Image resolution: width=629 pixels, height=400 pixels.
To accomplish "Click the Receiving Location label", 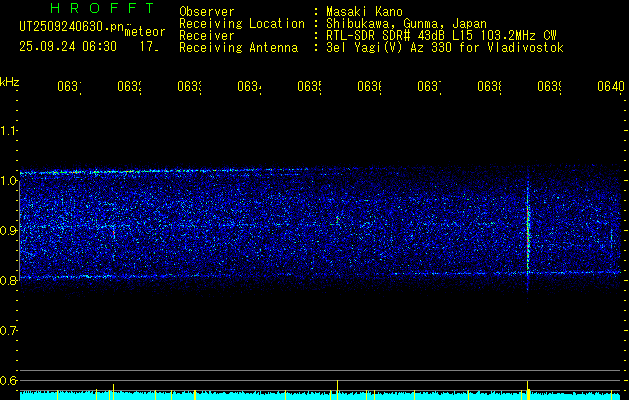I will [242, 24].
